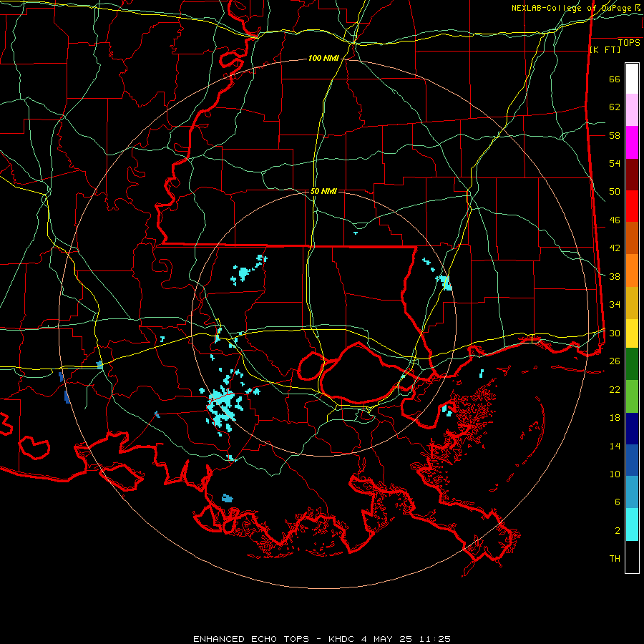
Task: Click the black TH legend swatch
Action: click(632, 557)
